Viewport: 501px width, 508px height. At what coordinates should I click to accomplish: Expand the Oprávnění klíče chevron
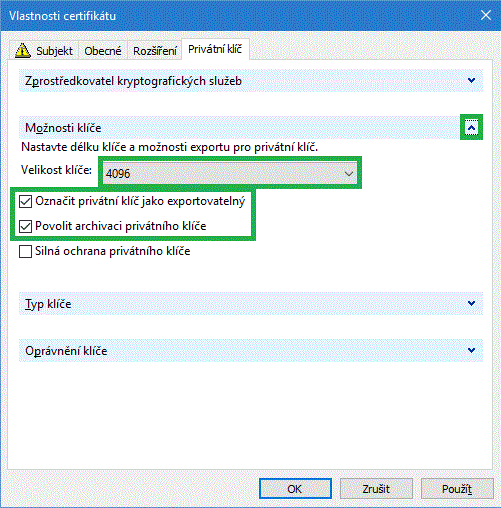(471, 350)
